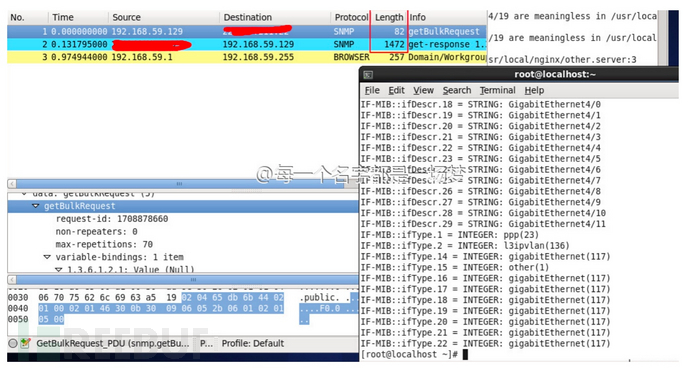Open the Search menu in terminal
The height and width of the screenshot is (368, 690).
[x=457, y=90]
